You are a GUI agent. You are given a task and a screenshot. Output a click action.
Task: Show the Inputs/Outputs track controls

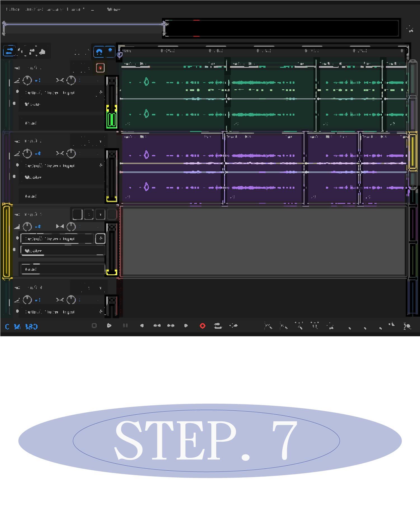[9, 52]
